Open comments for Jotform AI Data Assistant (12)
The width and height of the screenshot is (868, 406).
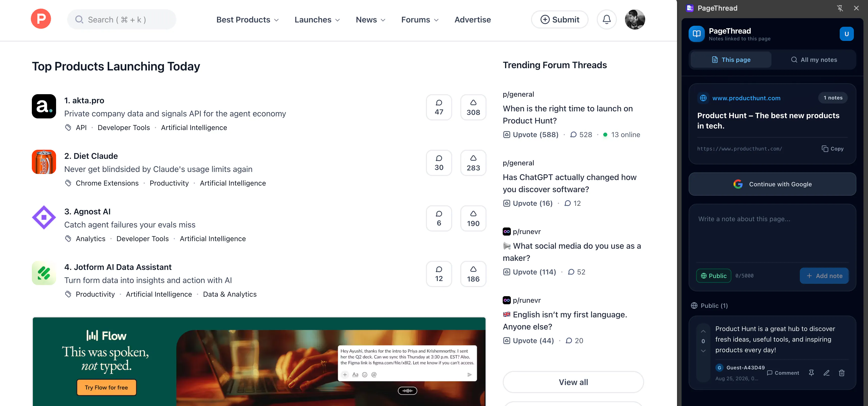[x=439, y=274]
